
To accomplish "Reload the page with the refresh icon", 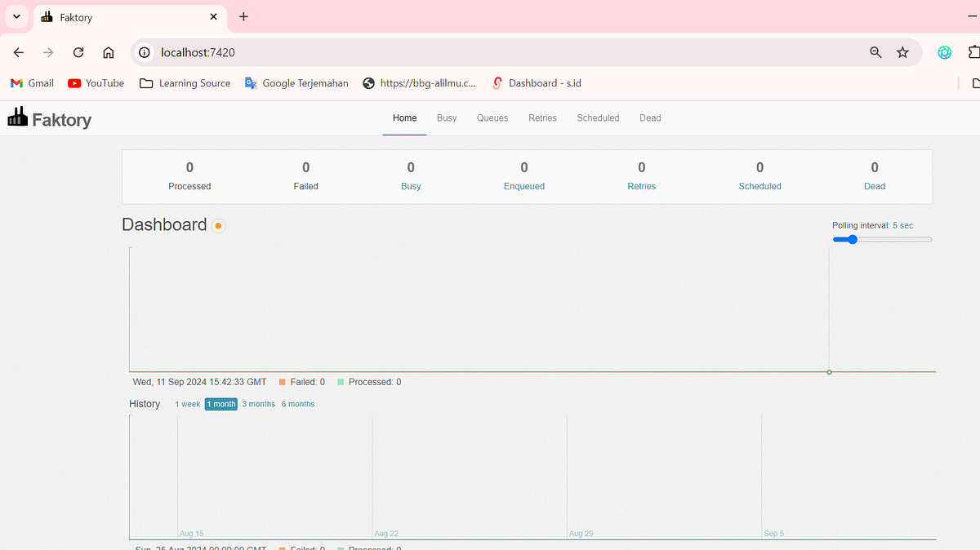I will point(78,52).
